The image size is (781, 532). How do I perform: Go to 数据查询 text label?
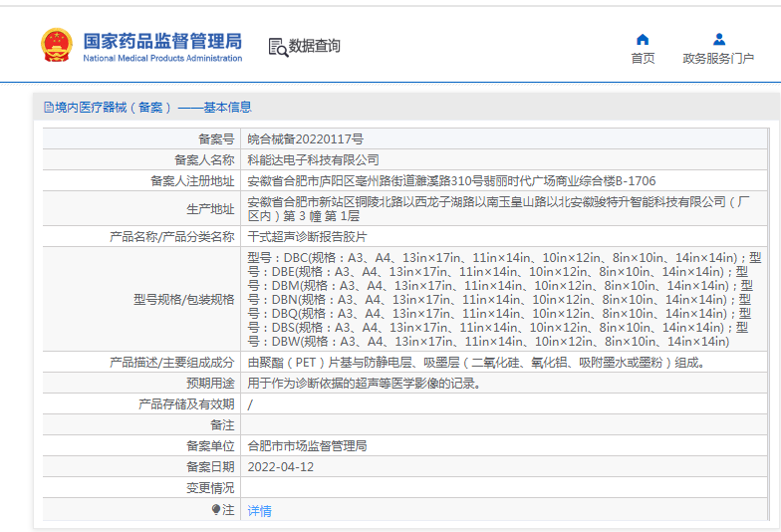pyautogui.click(x=315, y=46)
